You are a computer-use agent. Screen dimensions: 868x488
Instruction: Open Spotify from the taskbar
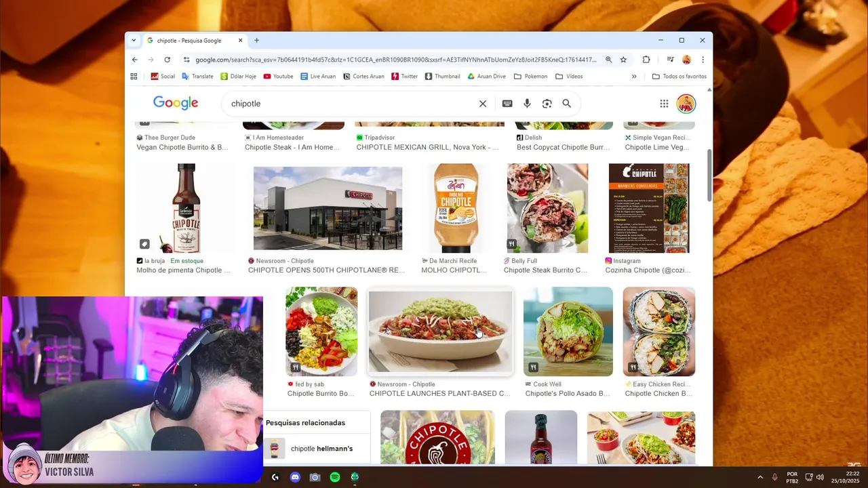coord(335,477)
